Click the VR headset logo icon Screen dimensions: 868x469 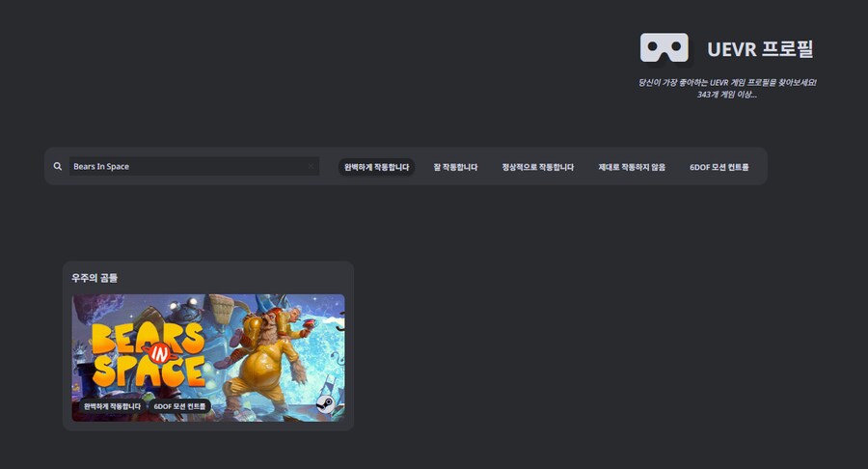tap(665, 48)
